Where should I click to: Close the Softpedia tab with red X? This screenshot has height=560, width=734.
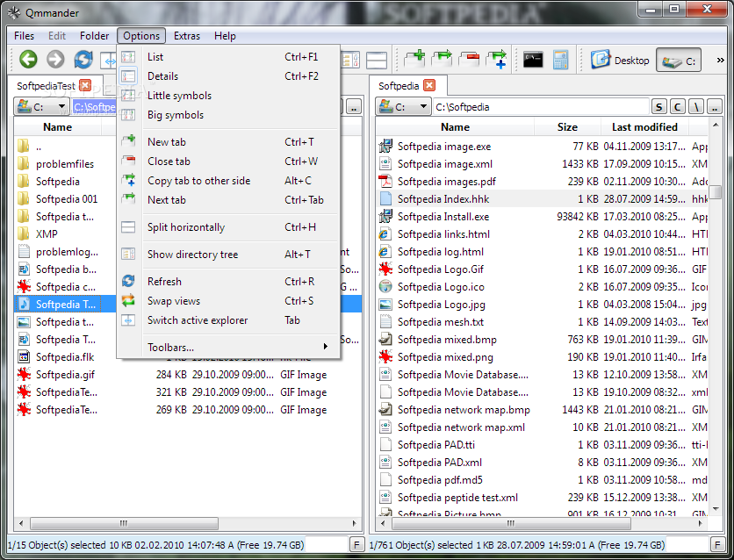[429, 85]
